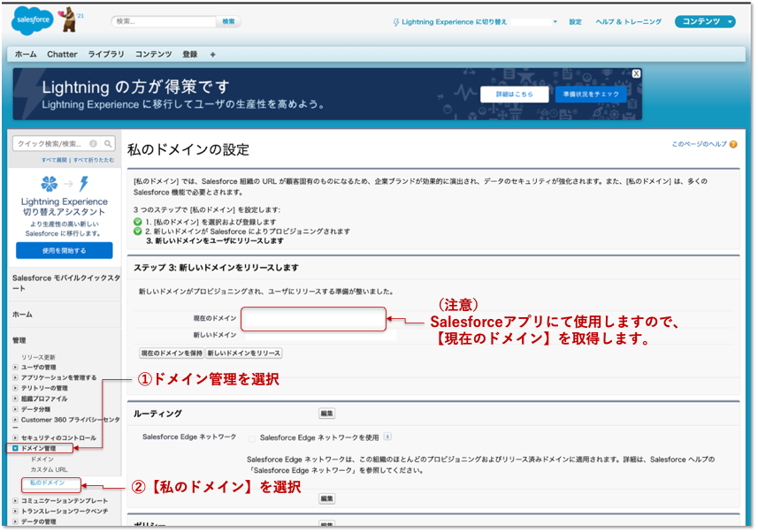This screenshot has width=758, height=532.
Task: Click the 新しいドメイン value field
Action: (319, 335)
